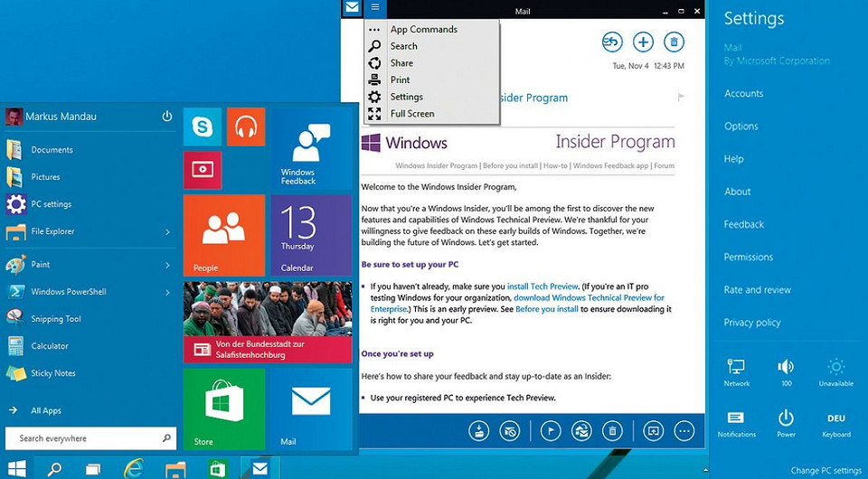Open the People tile
The width and height of the screenshot is (868, 479).
pyautogui.click(x=224, y=235)
